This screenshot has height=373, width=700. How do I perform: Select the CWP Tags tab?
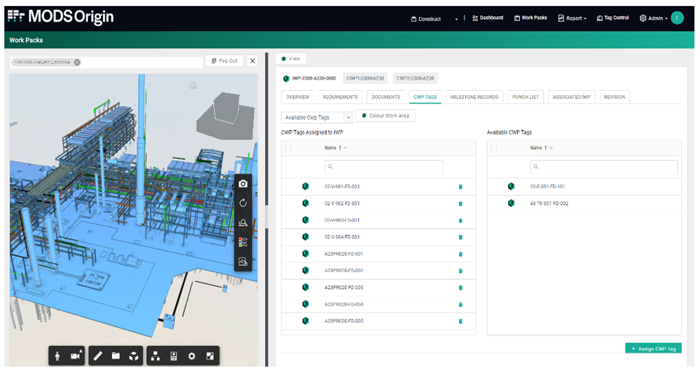(x=425, y=97)
